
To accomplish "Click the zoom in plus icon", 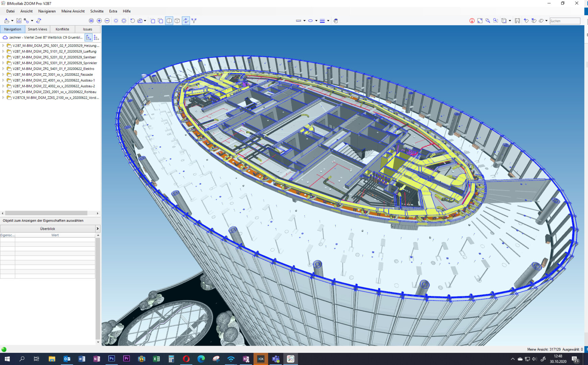I will pyautogui.click(x=99, y=21).
